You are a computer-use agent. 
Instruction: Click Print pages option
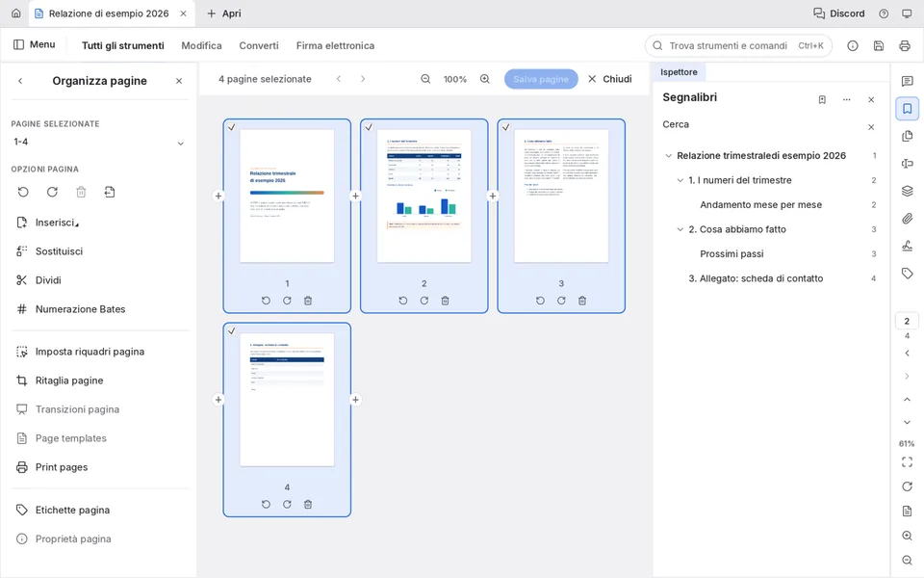click(x=62, y=467)
